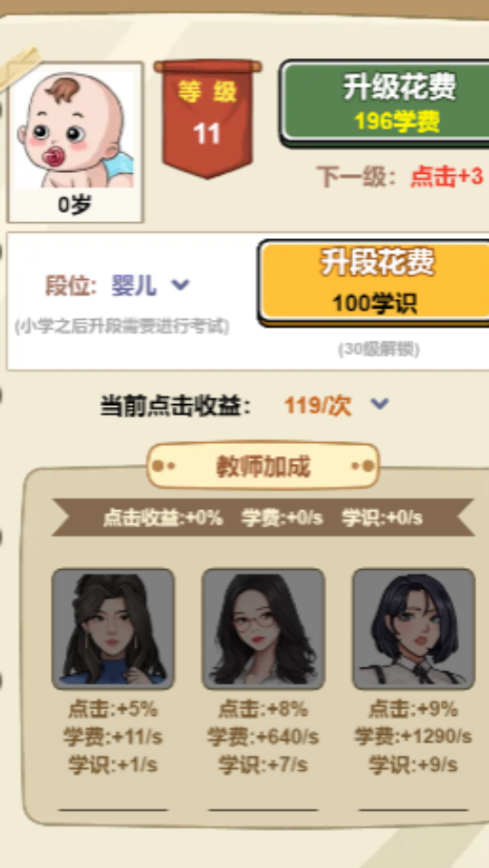Click the 升级花费 196学费 green button

point(386,103)
